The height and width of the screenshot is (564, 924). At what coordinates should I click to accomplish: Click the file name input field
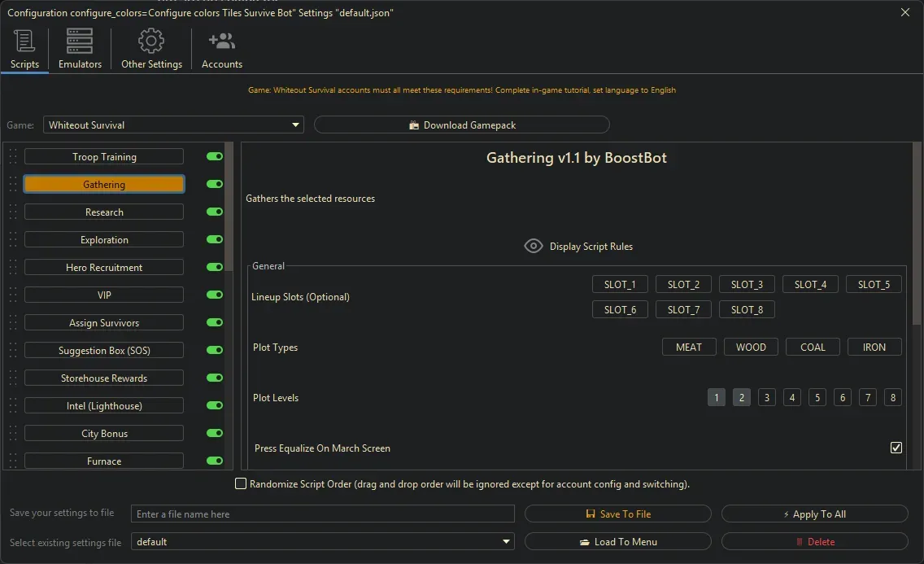tap(323, 514)
